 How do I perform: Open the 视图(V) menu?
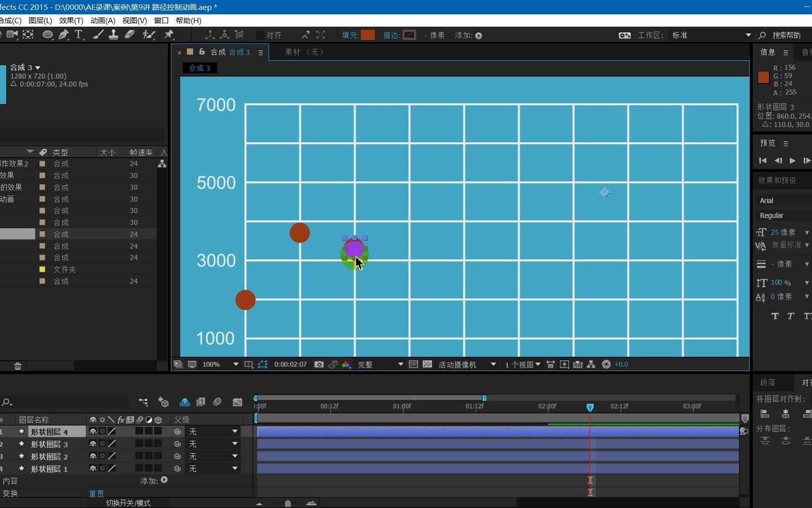coord(134,20)
